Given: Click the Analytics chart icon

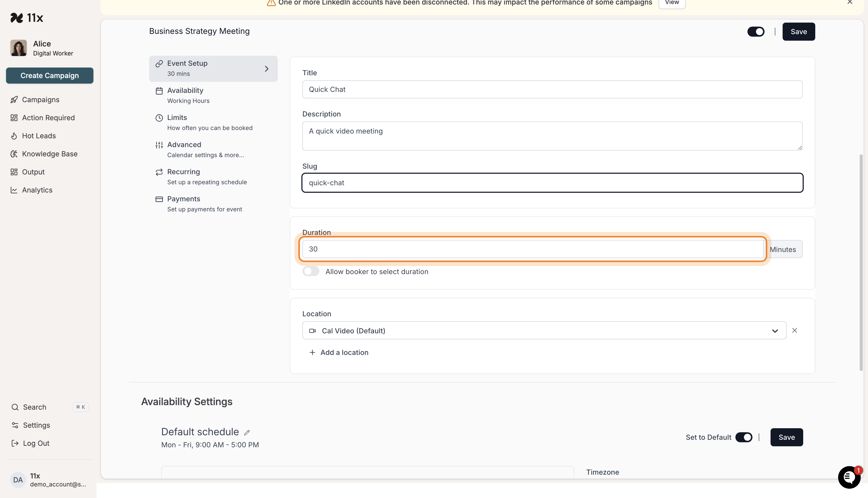Looking at the screenshot, I should coord(14,190).
